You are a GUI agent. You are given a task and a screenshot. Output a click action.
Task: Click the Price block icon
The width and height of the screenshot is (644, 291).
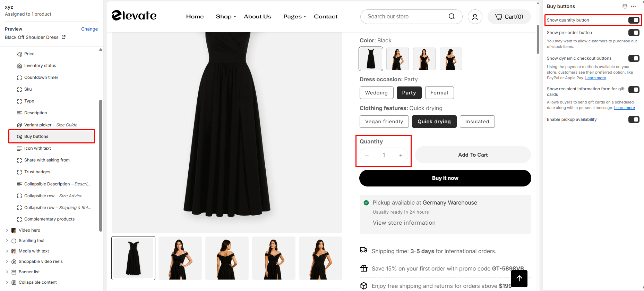pos(19,54)
